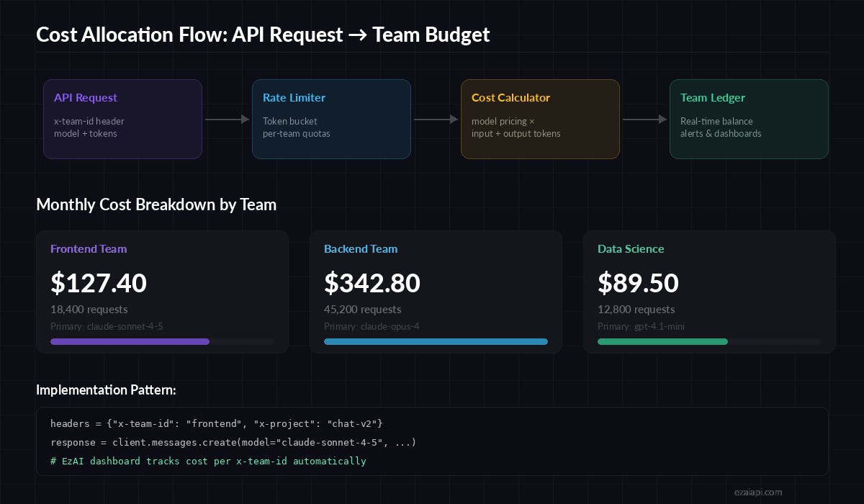Open the Rate Limiter stage card

point(331,119)
